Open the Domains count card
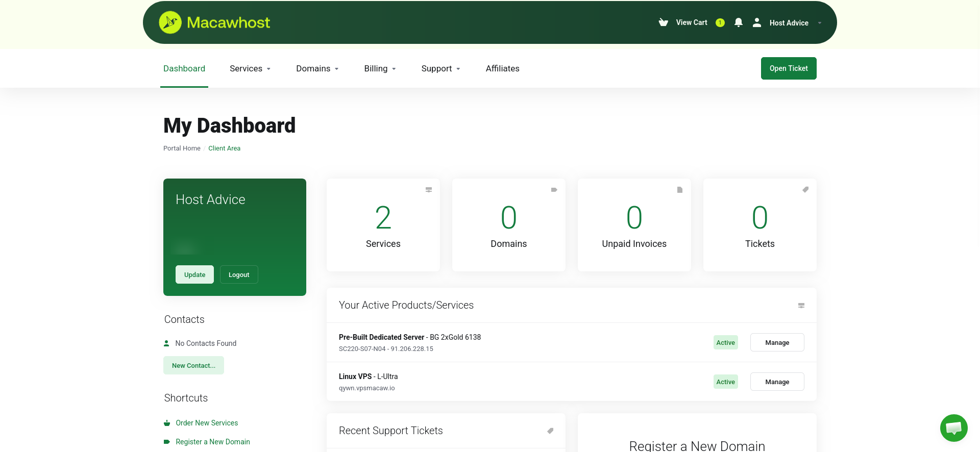This screenshot has width=980, height=452. [x=509, y=225]
